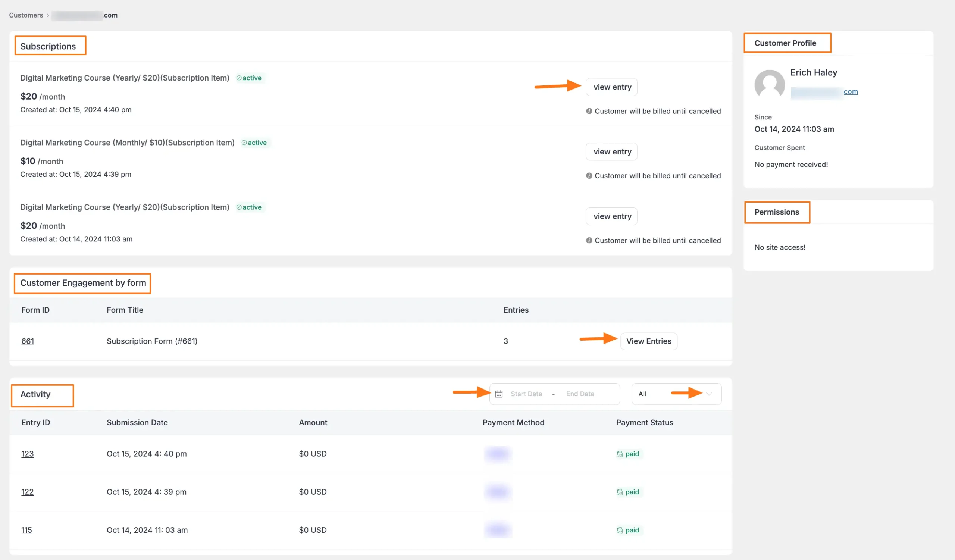View entry for Oct 14 Yearly subscription
The image size is (955, 560).
click(x=612, y=216)
